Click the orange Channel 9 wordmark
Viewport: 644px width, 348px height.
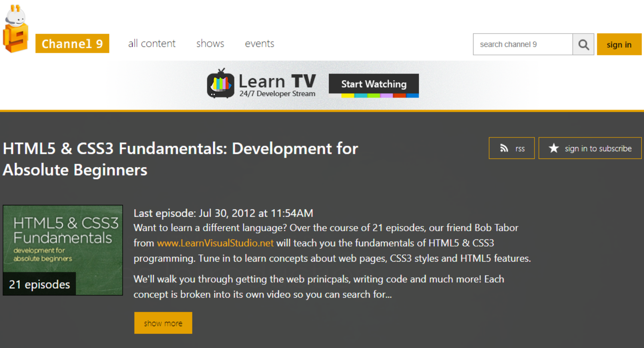(x=72, y=44)
